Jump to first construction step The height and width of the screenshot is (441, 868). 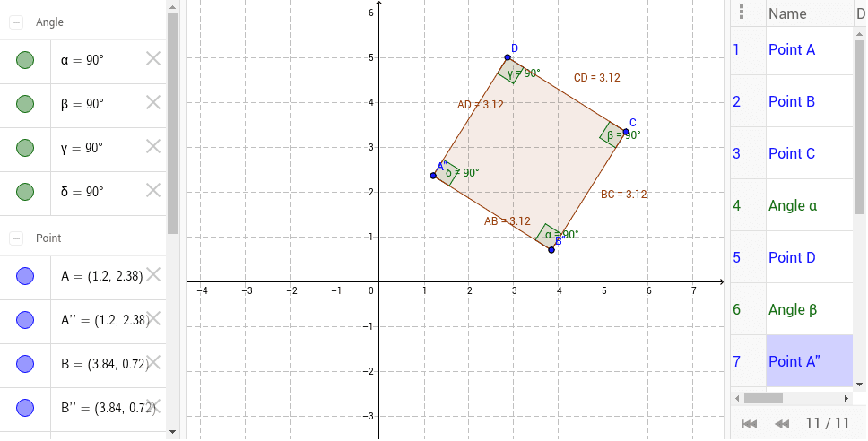point(749,424)
